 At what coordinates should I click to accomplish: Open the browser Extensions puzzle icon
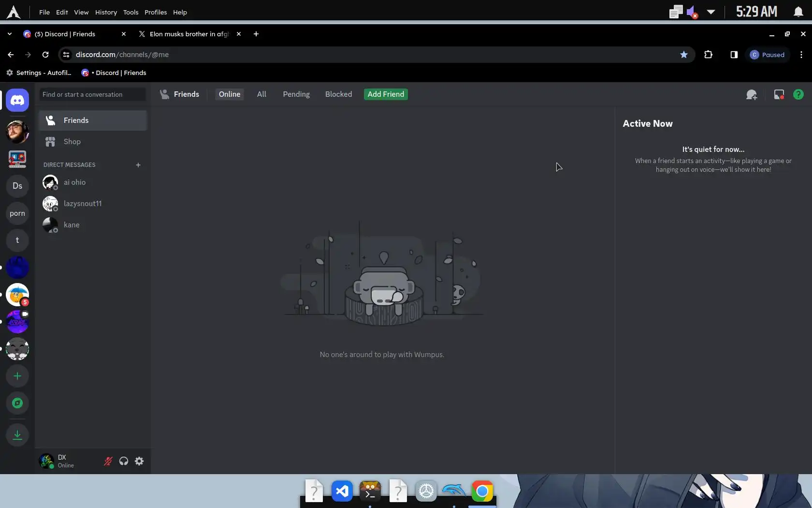(709, 55)
